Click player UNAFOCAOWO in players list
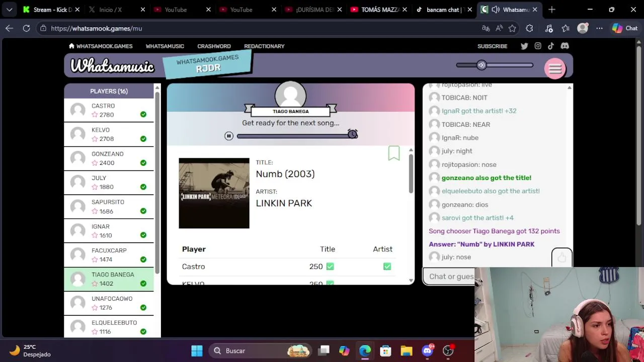Screen dimensions: 644x362 tap(109, 303)
